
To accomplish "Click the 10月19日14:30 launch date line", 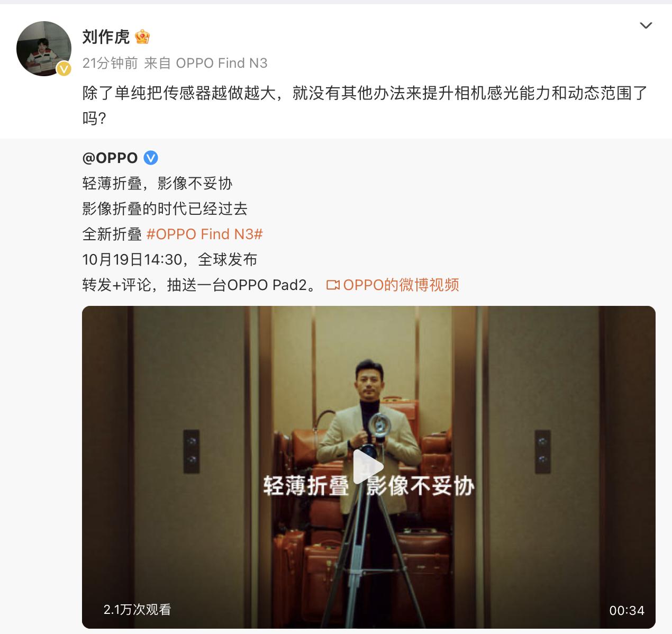I will 170,259.
